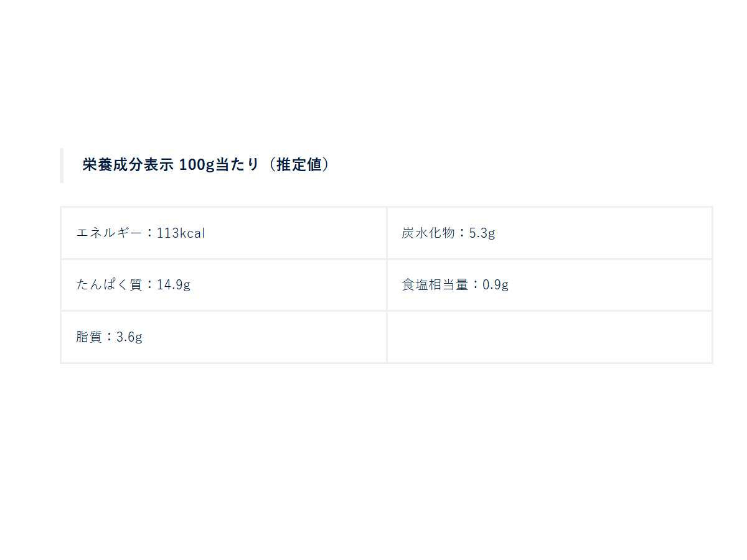
Task: Click the 栄養成分表示 heading text
Action: point(129,165)
